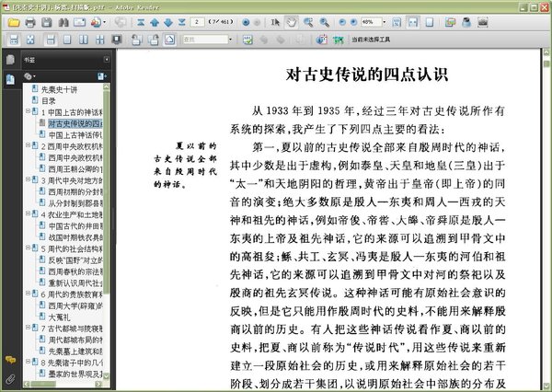Viewport: 552px width, 392px height.
Task: Open the find box options dropdown
Action: (x=231, y=40)
